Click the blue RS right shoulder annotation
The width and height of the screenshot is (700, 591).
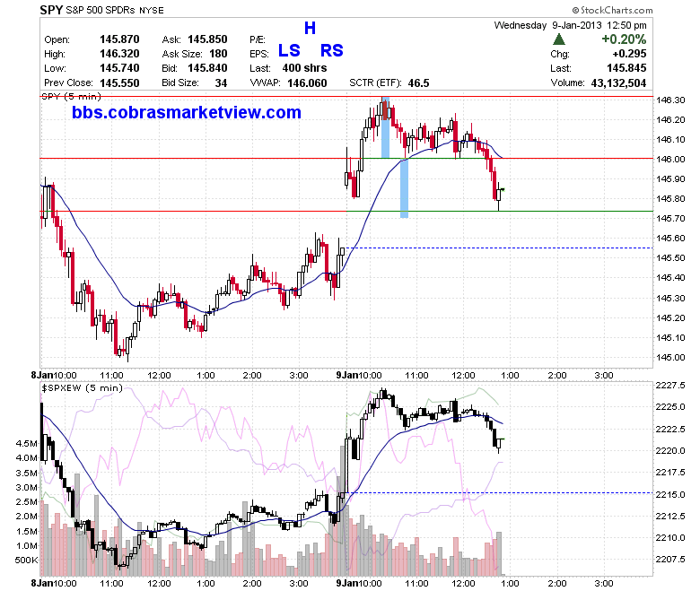tap(332, 50)
